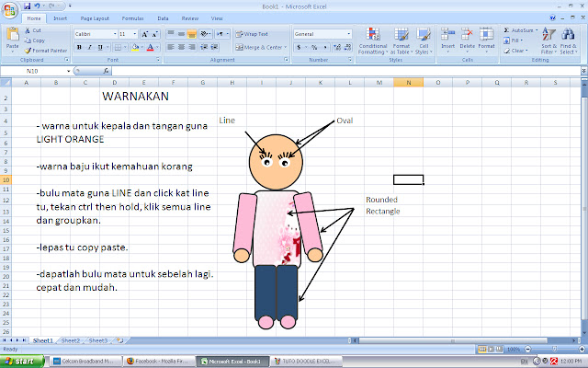Toggle Italic formatting
Screen dimensions: 588x368
pyautogui.click(x=90, y=47)
